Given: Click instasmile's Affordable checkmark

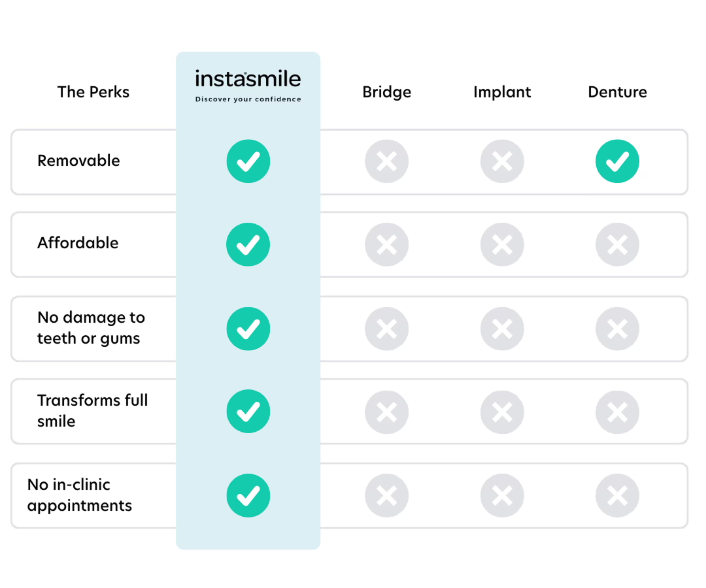Looking at the screenshot, I should [248, 244].
